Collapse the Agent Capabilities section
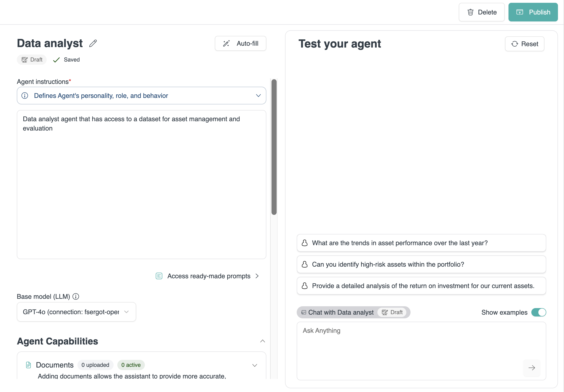This screenshot has width=564, height=392. coord(262,341)
